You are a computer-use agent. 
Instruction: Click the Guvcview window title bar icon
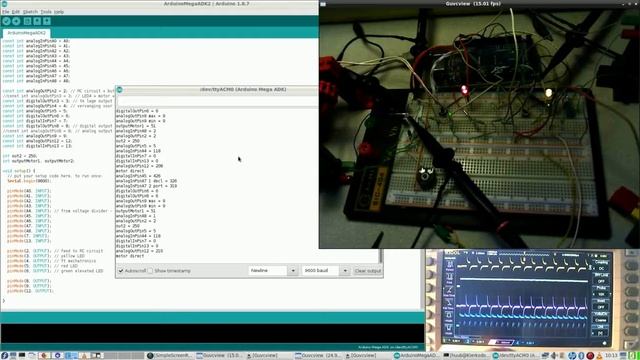[x=323, y=4]
